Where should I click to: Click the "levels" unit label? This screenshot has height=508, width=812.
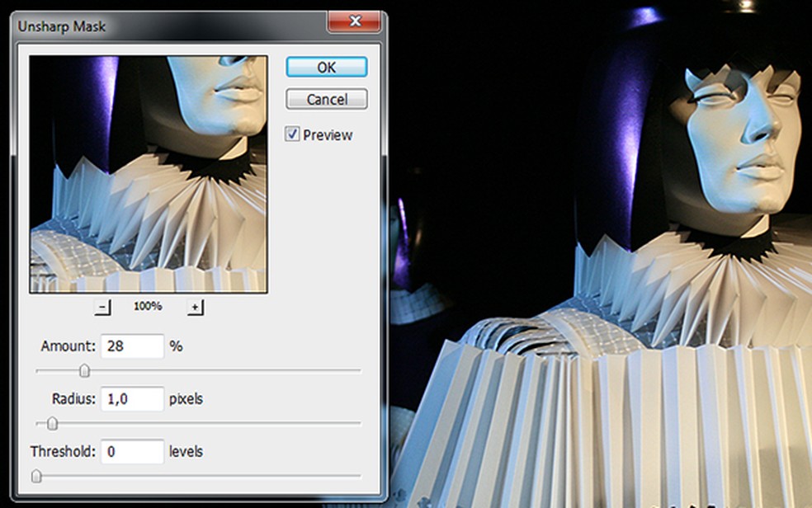186,452
